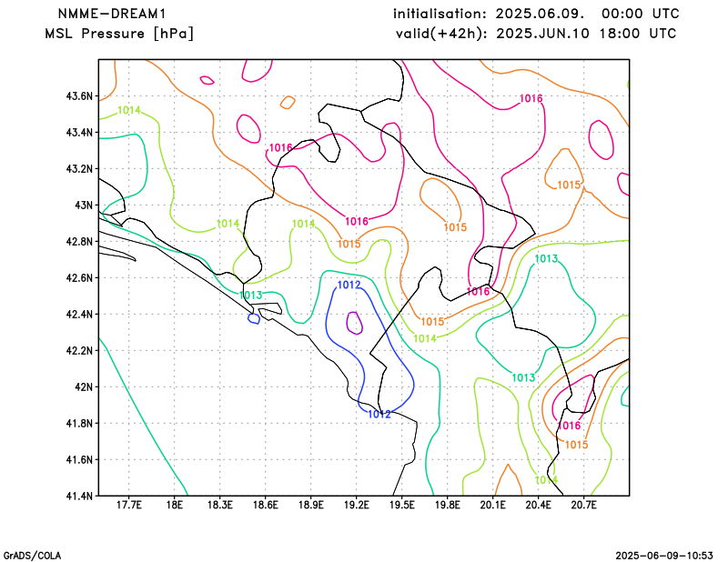This screenshot has height=562, width=728.
Task: Click the 41.4N latitude axis label
Action: (79, 497)
